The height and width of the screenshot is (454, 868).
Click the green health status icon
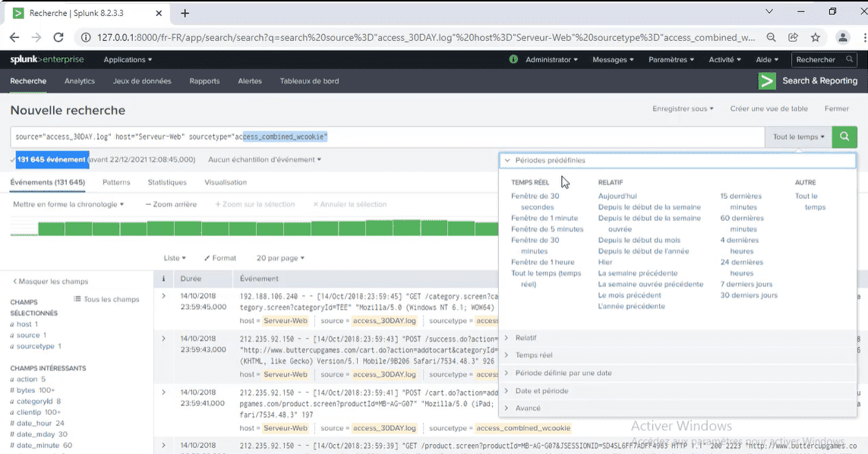[x=513, y=59]
